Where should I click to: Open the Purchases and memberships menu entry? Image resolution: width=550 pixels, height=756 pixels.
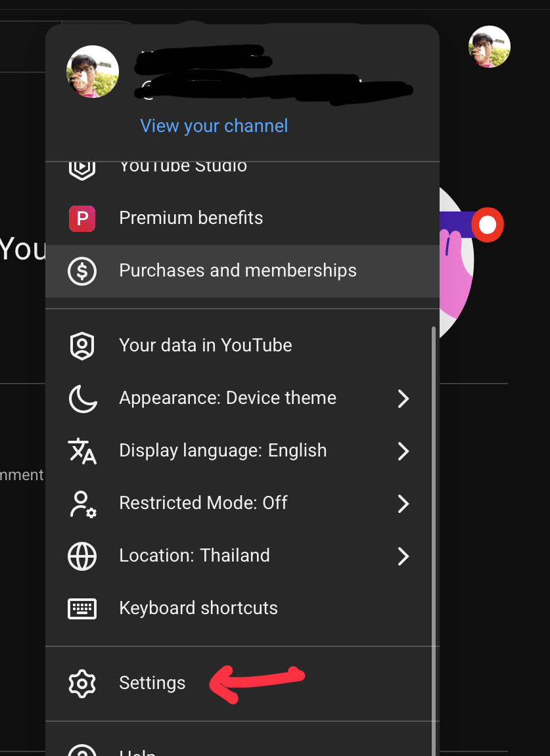coord(237,271)
